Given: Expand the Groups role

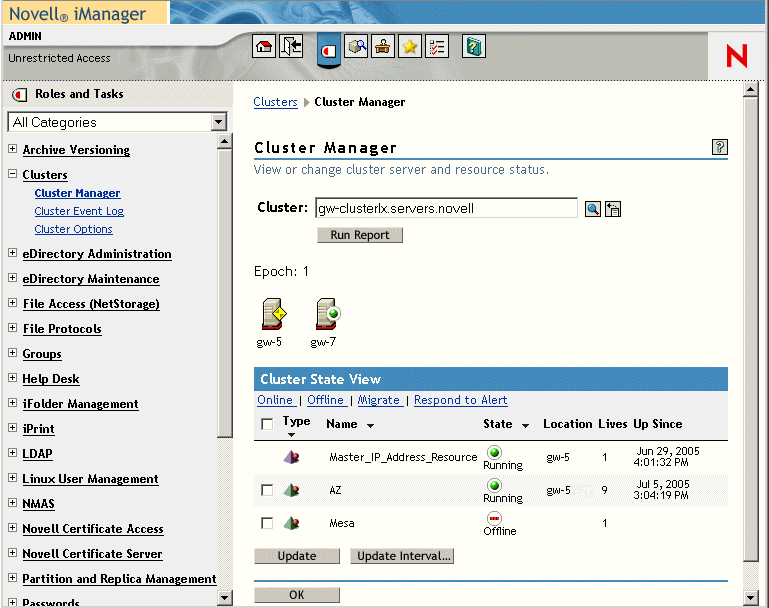Looking at the screenshot, I should [13, 353].
